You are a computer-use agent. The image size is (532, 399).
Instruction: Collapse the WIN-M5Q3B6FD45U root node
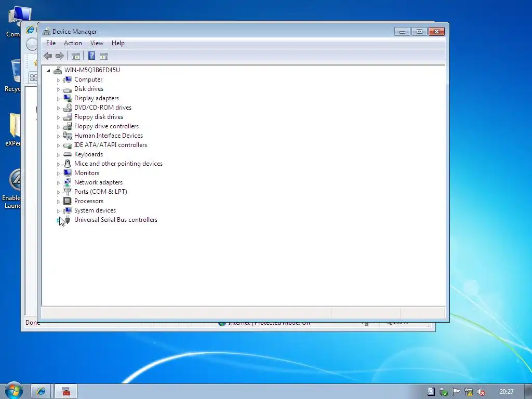[x=48, y=71]
